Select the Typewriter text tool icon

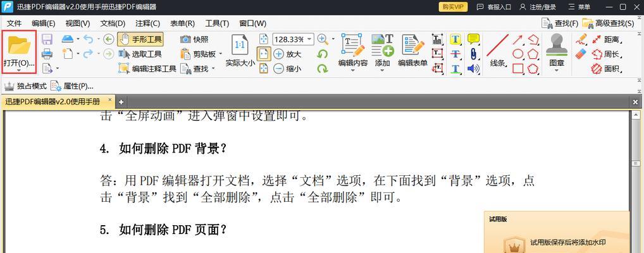pyautogui.click(x=437, y=39)
